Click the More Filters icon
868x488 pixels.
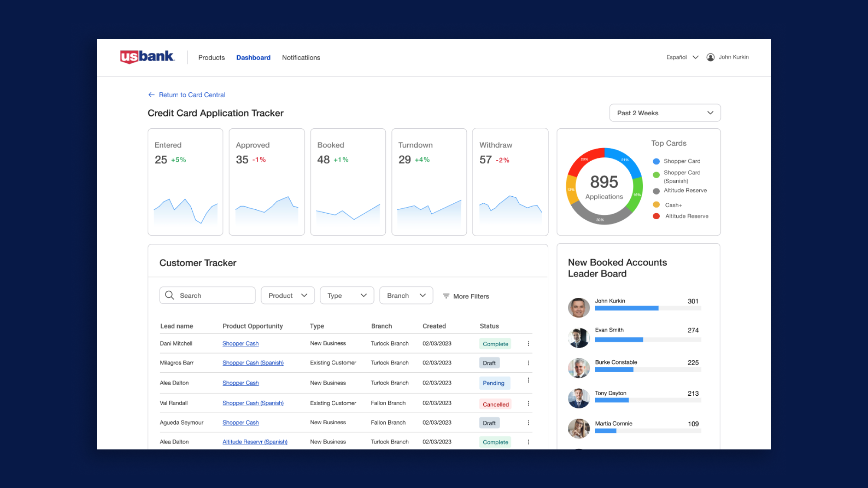[x=446, y=296]
